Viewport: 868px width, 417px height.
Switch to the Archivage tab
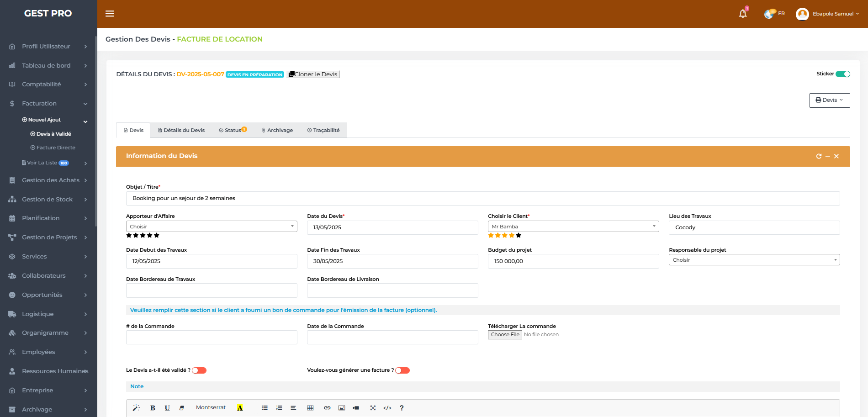pos(277,130)
